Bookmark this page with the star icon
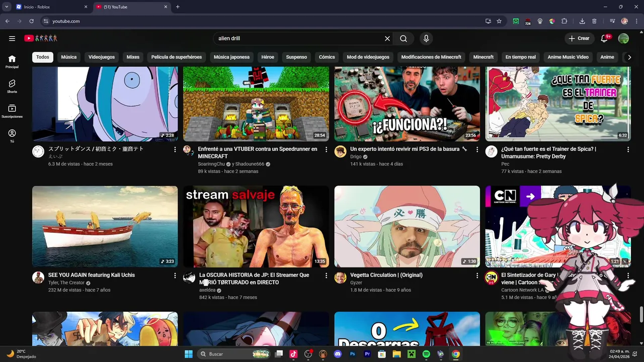Image resolution: width=644 pixels, height=362 pixels. (x=499, y=21)
